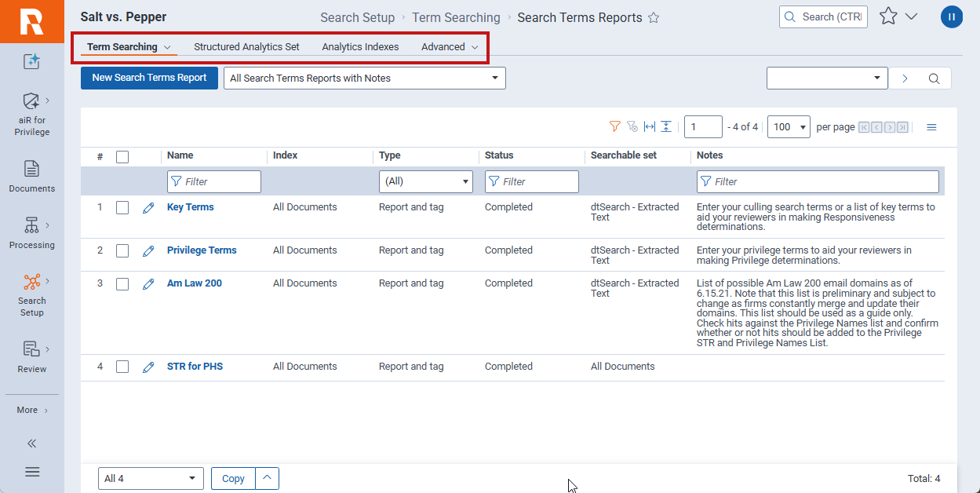
Task: Expand the Copy action arrow
Action: [268, 478]
